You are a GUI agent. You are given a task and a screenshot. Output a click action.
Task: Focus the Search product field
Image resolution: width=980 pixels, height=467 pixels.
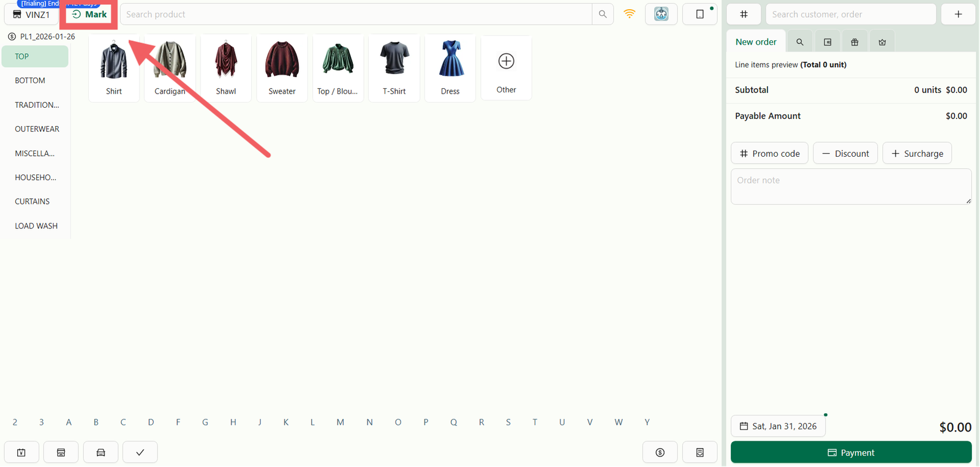pyautogui.click(x=356, y=14)
